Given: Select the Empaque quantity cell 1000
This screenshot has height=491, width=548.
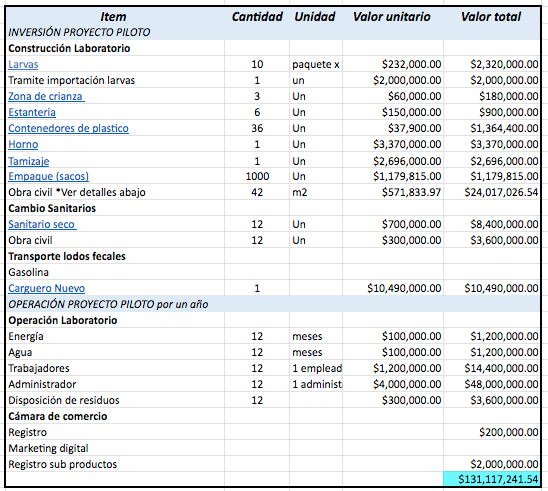Looking at the screenshot, I should [257, 176].
